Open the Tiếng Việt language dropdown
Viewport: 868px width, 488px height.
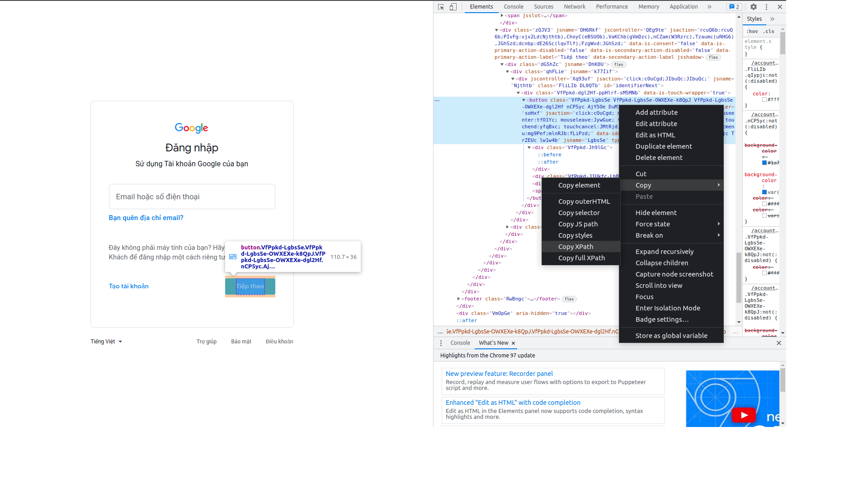(x=106, y=342)
